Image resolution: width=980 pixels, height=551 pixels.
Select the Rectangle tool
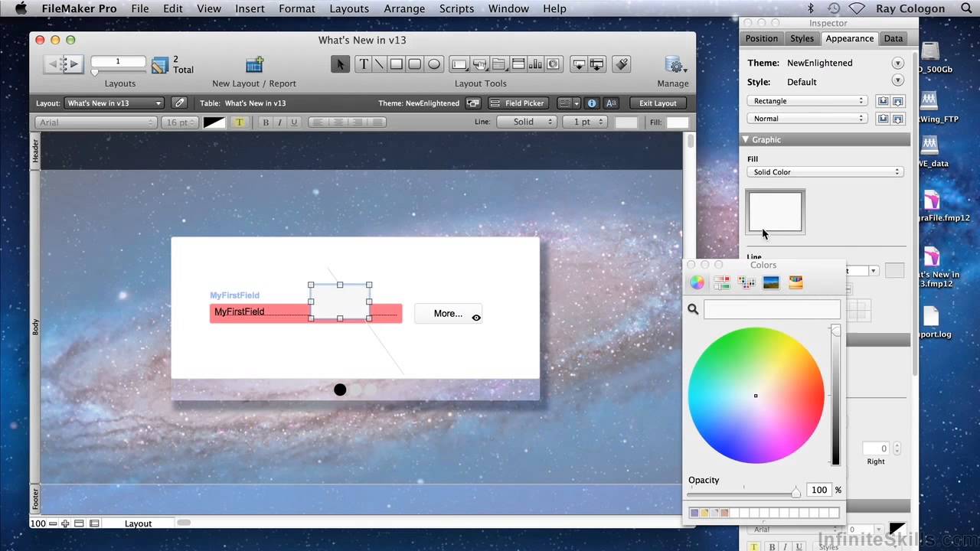tap(397, 64)
